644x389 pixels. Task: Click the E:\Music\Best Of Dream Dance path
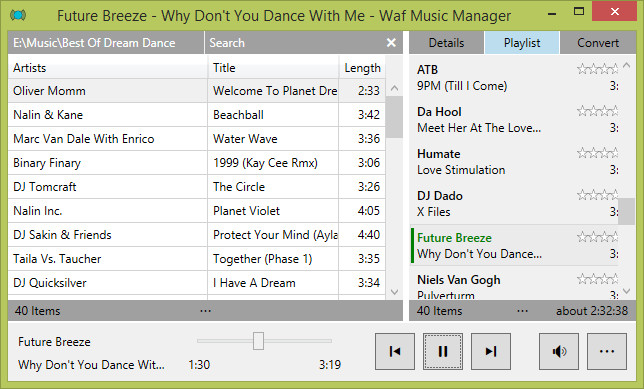94,43
